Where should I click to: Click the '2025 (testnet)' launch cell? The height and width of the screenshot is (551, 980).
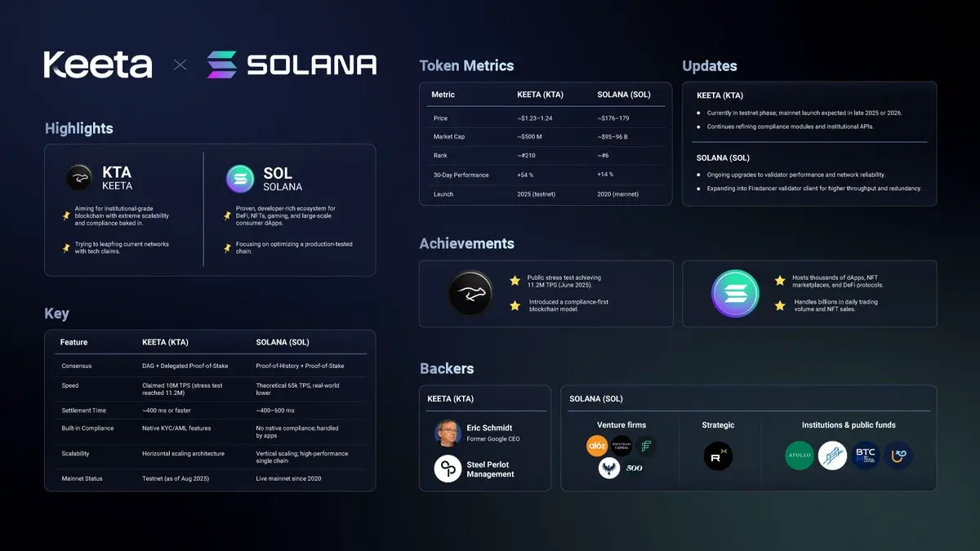(537, 194)
